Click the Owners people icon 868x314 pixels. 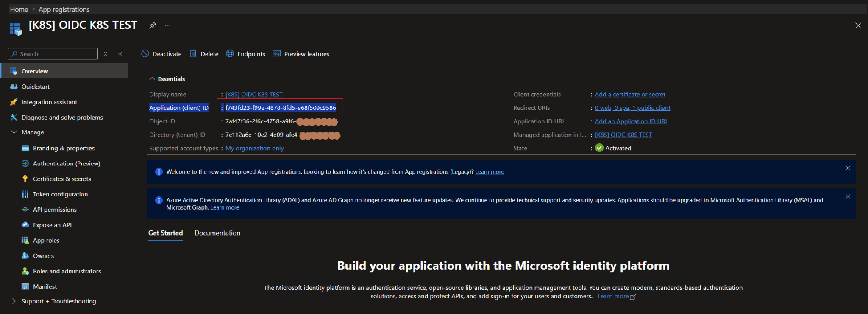[25, 255]
